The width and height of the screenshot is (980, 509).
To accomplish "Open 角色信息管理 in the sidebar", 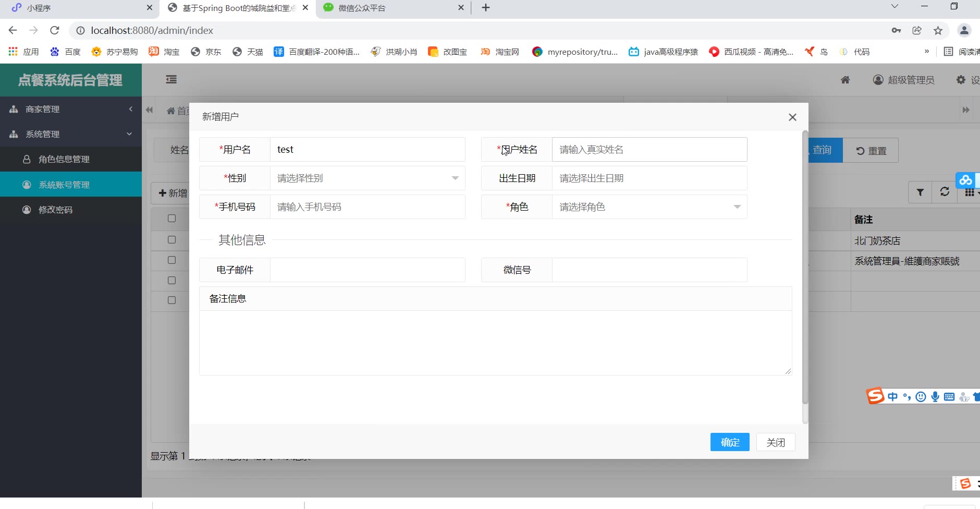I will (71, 159).
